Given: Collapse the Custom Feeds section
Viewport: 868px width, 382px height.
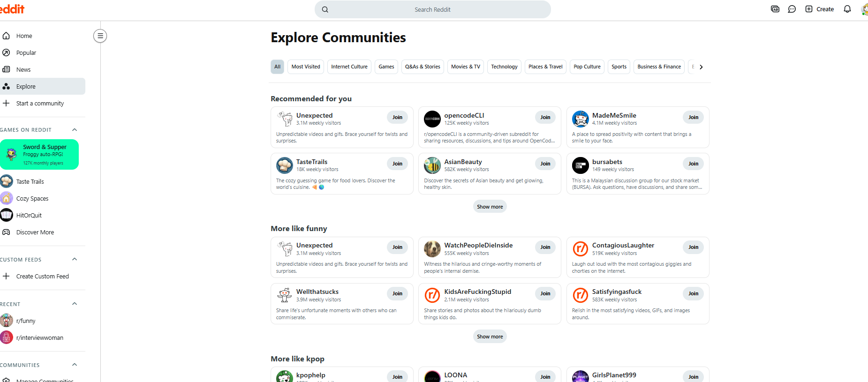Looking at the screenshot, I should pos(74,259).
